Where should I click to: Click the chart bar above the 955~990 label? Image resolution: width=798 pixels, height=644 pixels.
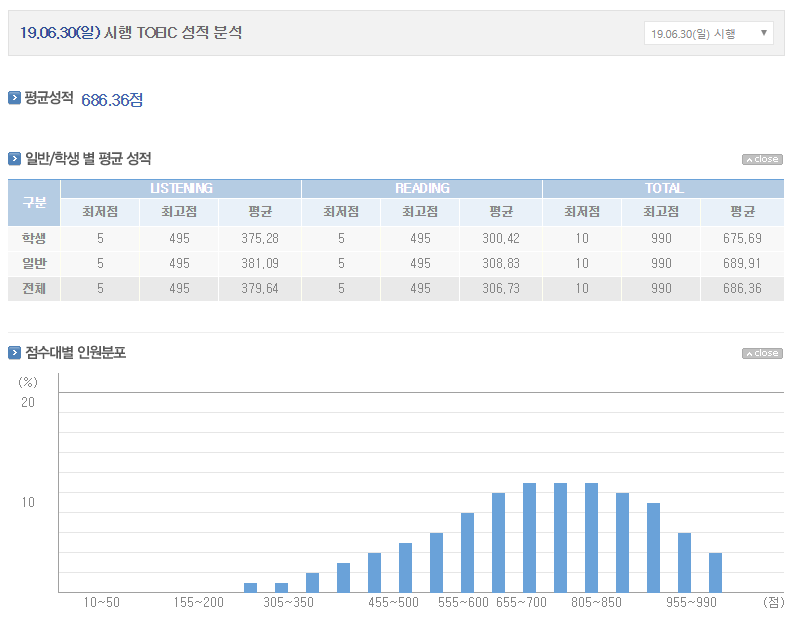[684, 562]
